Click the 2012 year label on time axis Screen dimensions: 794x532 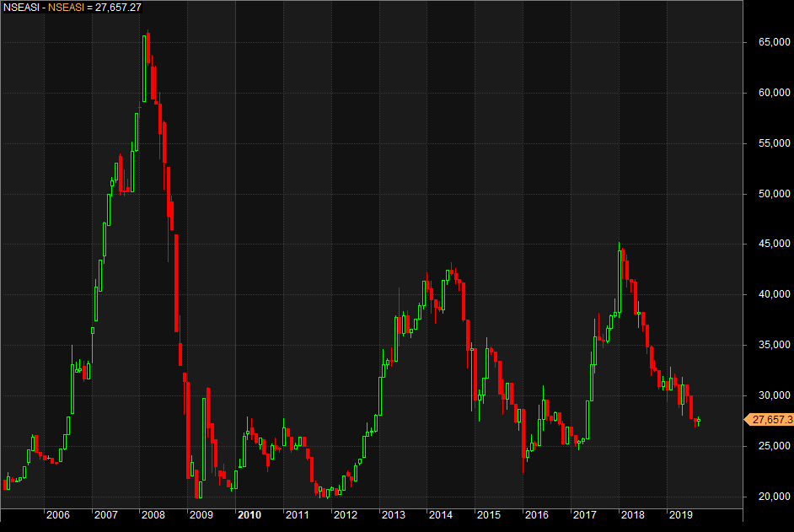346,515
